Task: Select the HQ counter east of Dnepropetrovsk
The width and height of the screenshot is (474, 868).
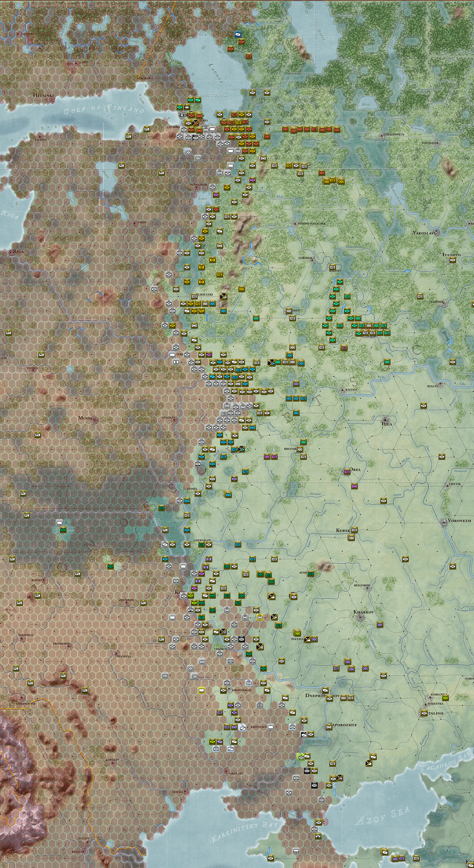Action: tap(351, 698)
